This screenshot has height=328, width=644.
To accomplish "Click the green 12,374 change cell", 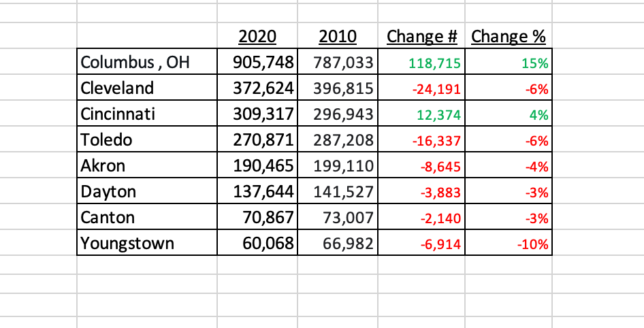I will (422, 113).
